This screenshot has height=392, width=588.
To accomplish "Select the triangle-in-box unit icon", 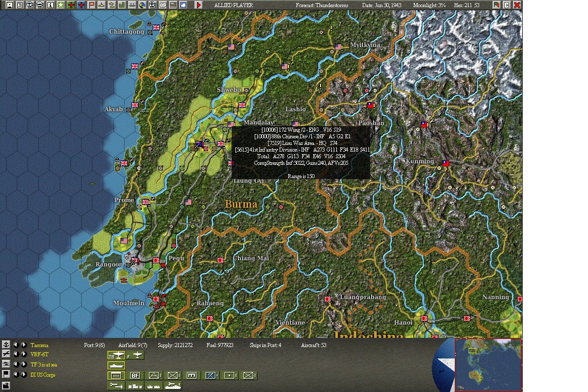I will coord(154,375).
